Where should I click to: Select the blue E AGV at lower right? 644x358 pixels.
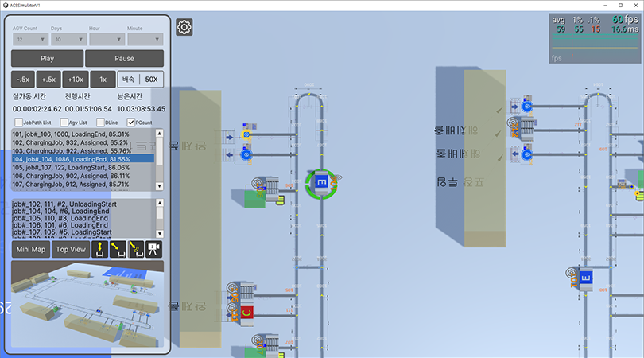[x=586, y=278]
